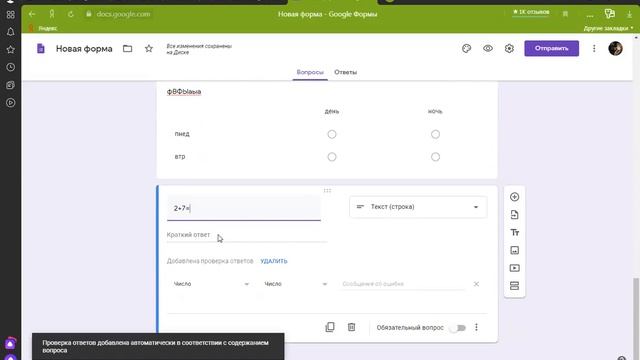640x360 pixels.
Task: Select день radio for пнед row
Action: tap(332, 134)
